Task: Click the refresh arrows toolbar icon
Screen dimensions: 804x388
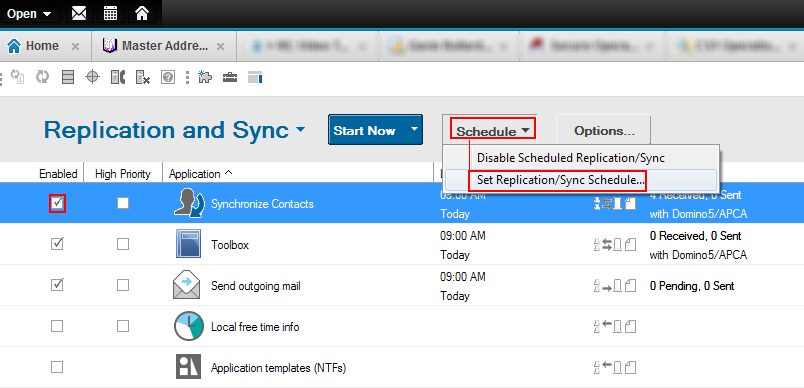Action: [x=43, y=77]
